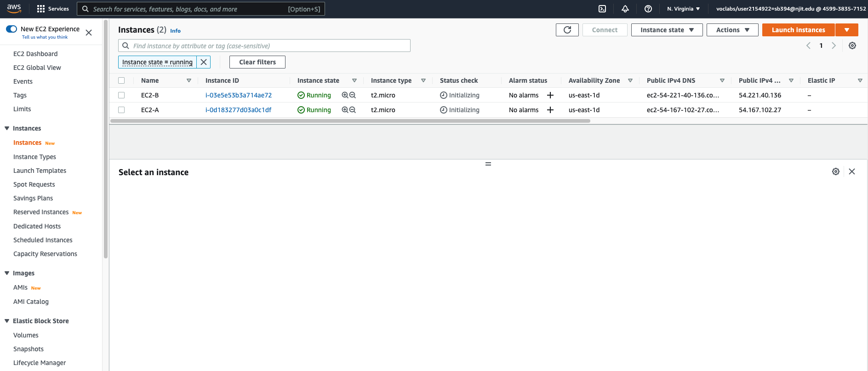868x371 pixels.
Task: Open the details panel settings gear
Action: click(836, 171)
